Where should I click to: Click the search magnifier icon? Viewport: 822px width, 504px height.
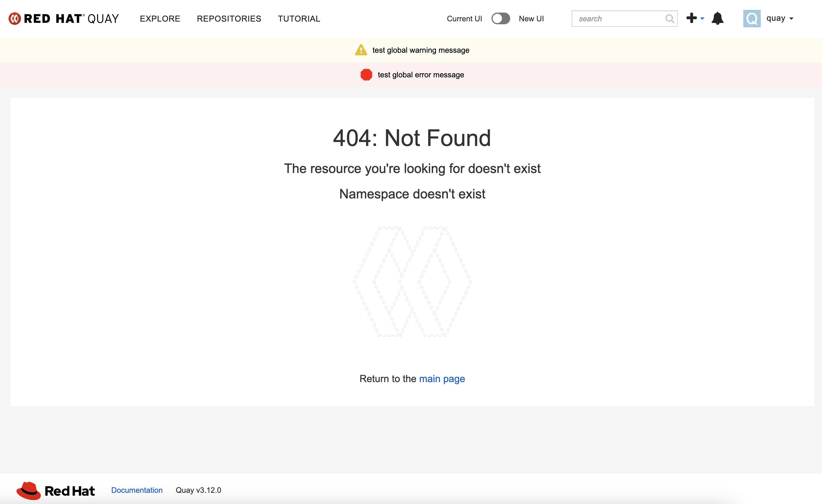pyautogui.click(x=669, y=19)
